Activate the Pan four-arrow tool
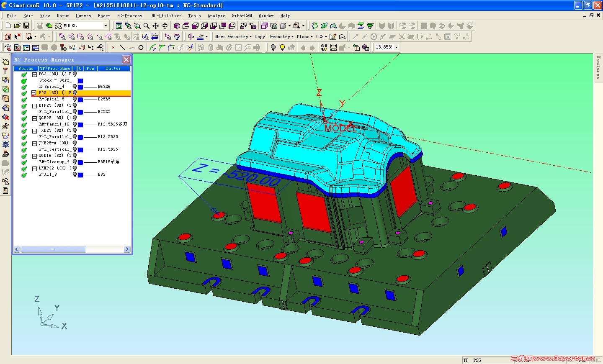603x364 pixels. 155,26
